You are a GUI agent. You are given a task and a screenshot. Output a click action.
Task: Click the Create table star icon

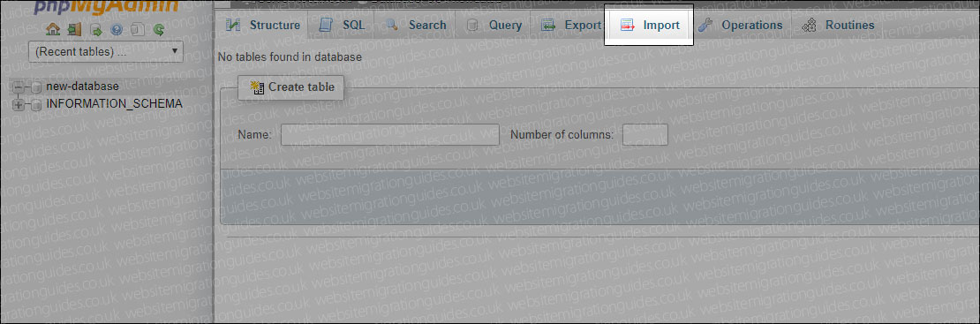257,87
